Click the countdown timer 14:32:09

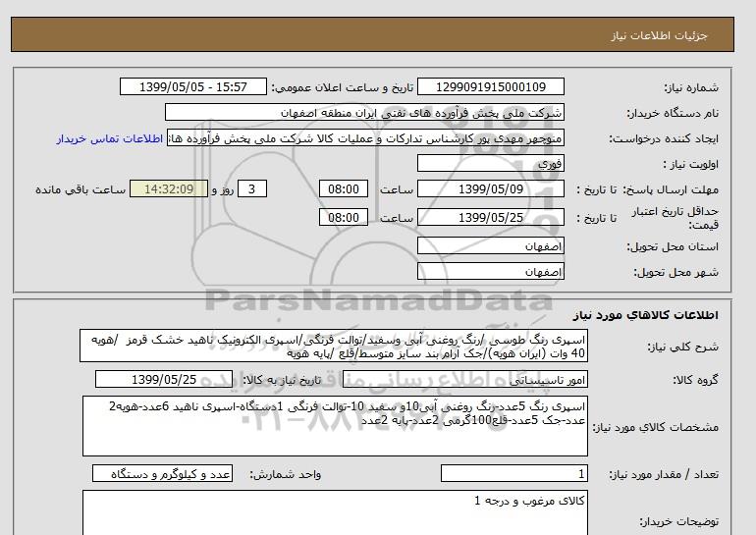(169, 188)
